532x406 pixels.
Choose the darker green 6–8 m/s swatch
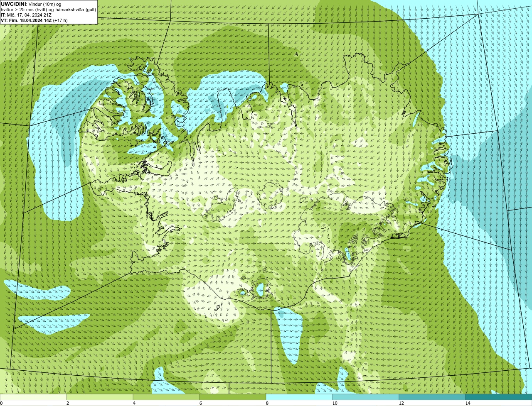coord(233,397)
